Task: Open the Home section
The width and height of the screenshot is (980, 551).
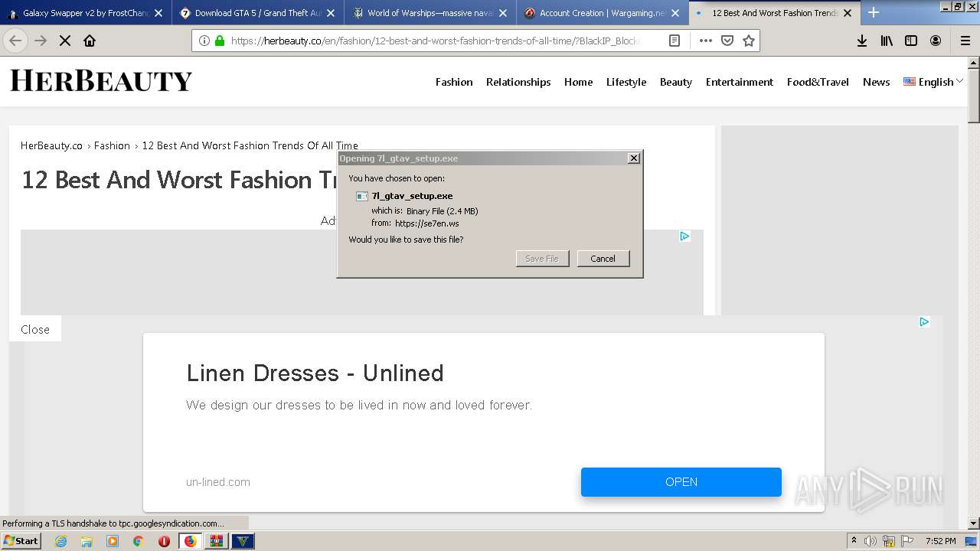Action: pos(578,82)
